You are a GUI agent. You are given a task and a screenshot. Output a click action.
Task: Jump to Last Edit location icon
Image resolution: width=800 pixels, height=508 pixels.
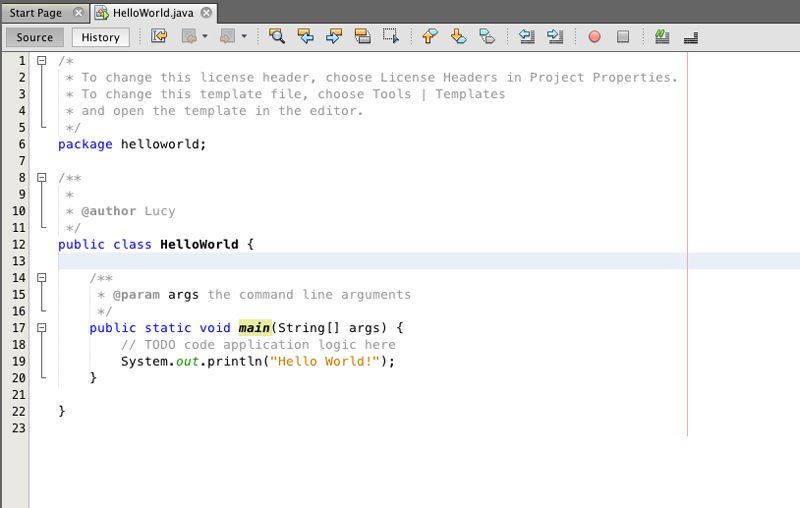pyautogui.click(x=159, y=36)
